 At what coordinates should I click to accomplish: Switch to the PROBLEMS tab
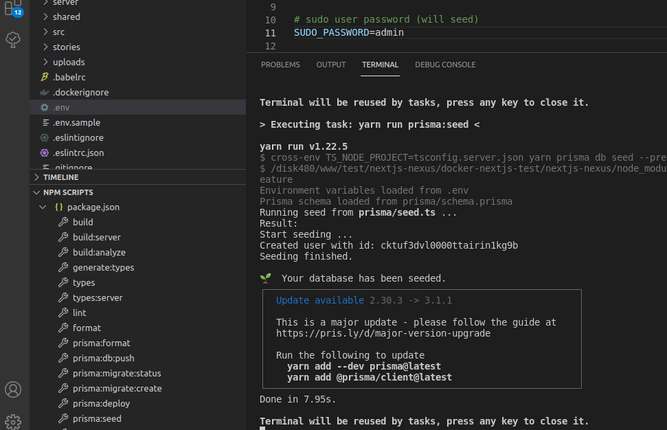coord(280,65)
